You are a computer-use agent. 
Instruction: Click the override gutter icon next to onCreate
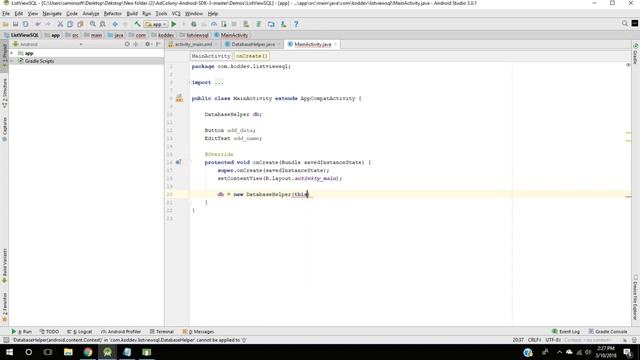pyautogui.click(x=178, y=162)
